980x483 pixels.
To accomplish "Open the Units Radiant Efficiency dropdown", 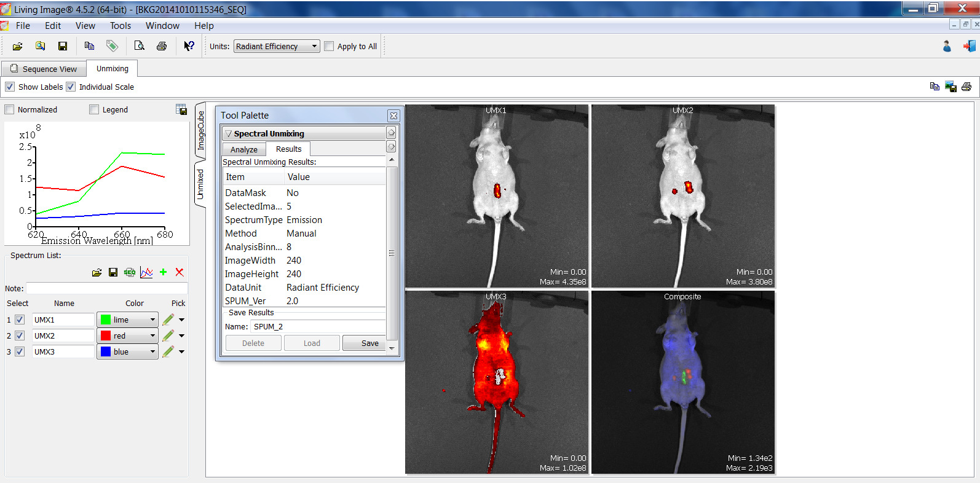I will pos(277,46).
